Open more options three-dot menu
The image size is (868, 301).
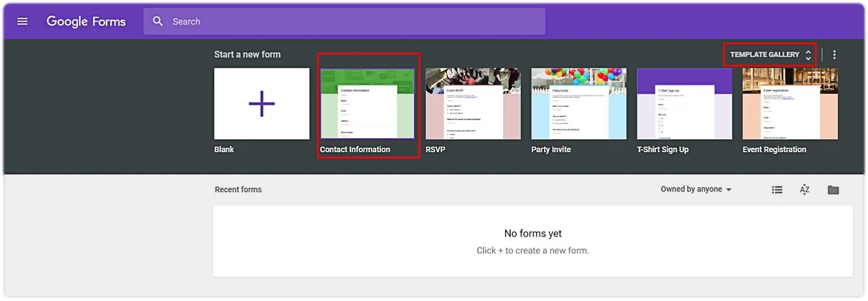[x=834, y=54]
